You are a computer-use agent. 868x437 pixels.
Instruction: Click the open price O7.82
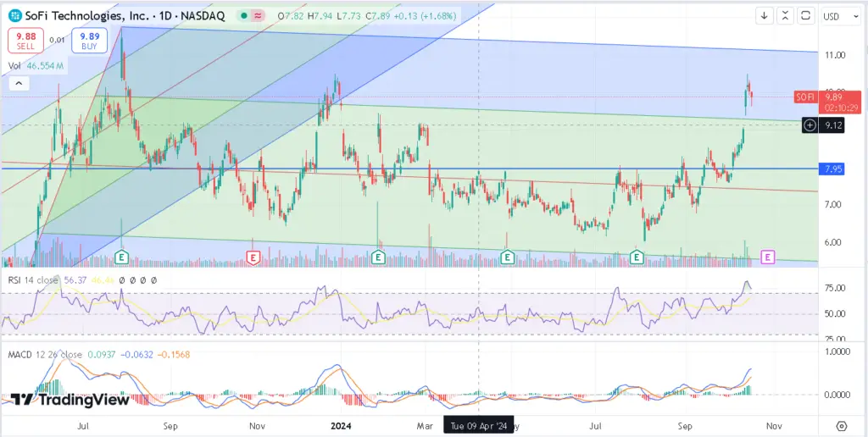click(x=290, y=16)
